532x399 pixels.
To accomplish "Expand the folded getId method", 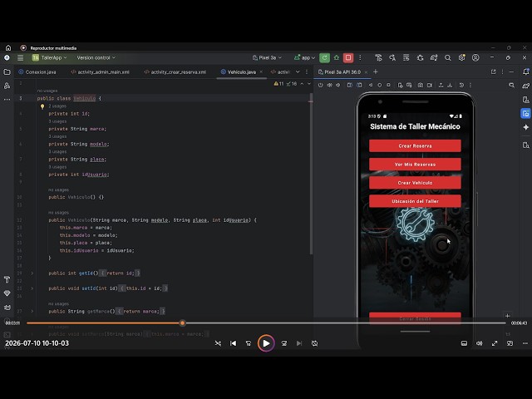I will point(32,273).
